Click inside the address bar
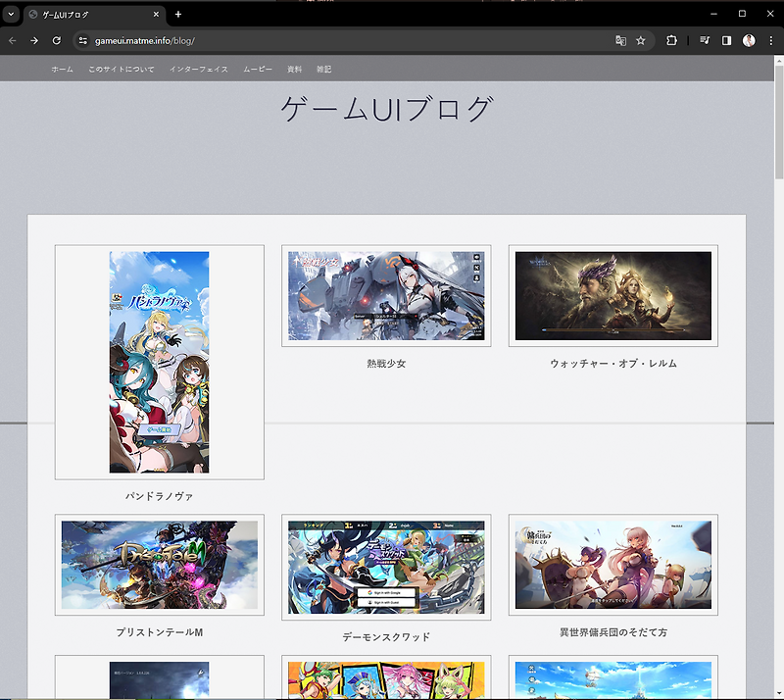Viewport: 784px width, 700px height. coord(294,40)
